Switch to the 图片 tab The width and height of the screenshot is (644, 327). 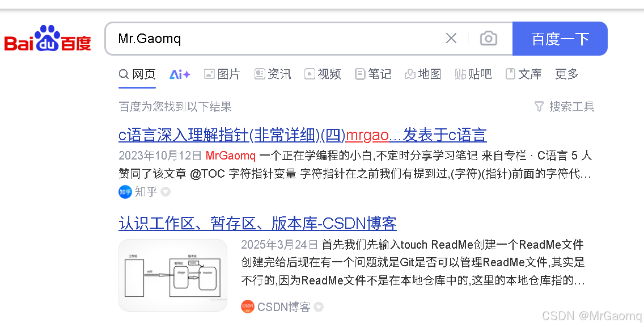point(222,74)
